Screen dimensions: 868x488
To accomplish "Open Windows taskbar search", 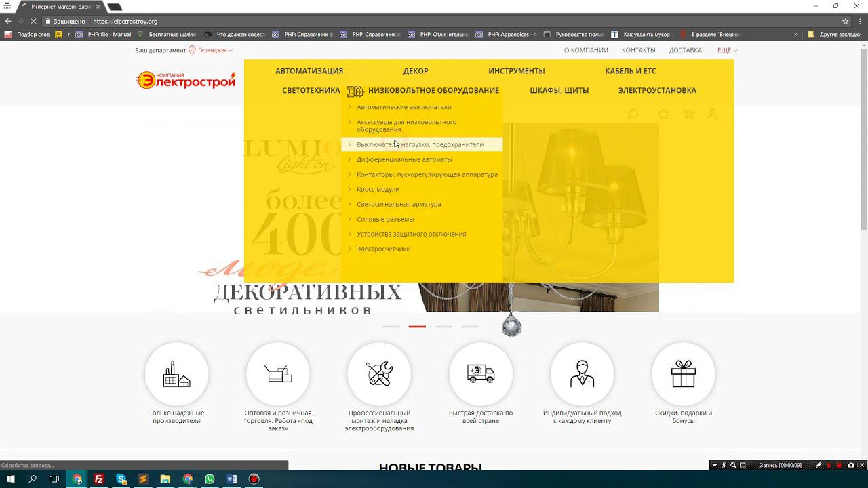I will pos(33,479).
